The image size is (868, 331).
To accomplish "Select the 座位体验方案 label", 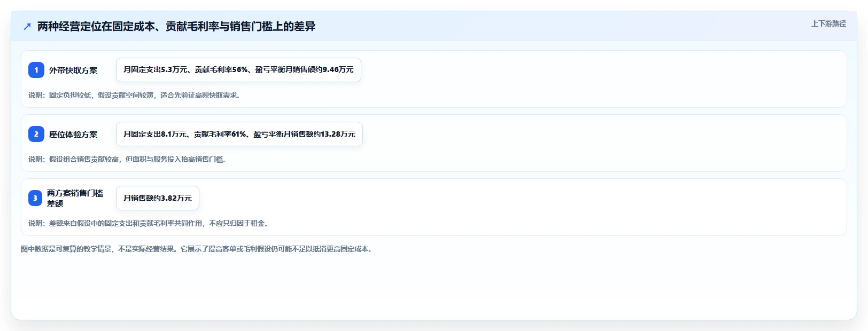I will tap(73, 134).
